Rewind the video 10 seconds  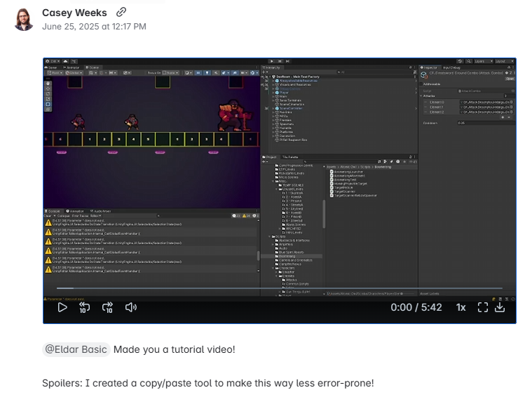pyautogui.click(x=84, y=307)
